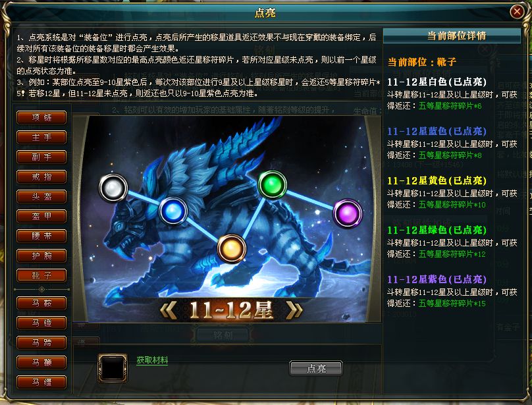Select the white star orb
Image resolution: width=532 pixels, height=405 pixels.
pos(113,188)
